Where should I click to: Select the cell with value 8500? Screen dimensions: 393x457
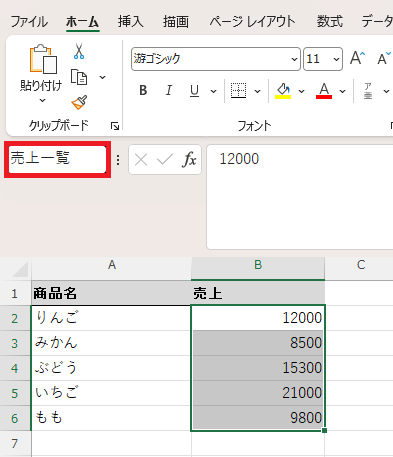point(258,343)
